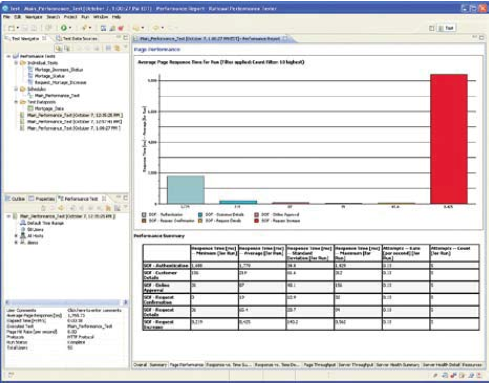Image resolution: width=489 pixels, height=385 pixels.
Task: Switch to the Outline tab
Action: [x=15, y=199]
